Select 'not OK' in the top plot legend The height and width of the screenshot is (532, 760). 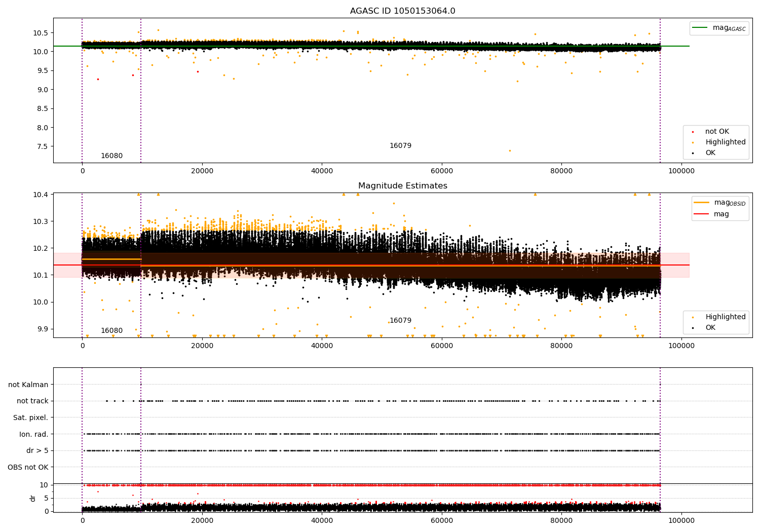(717, 132)
